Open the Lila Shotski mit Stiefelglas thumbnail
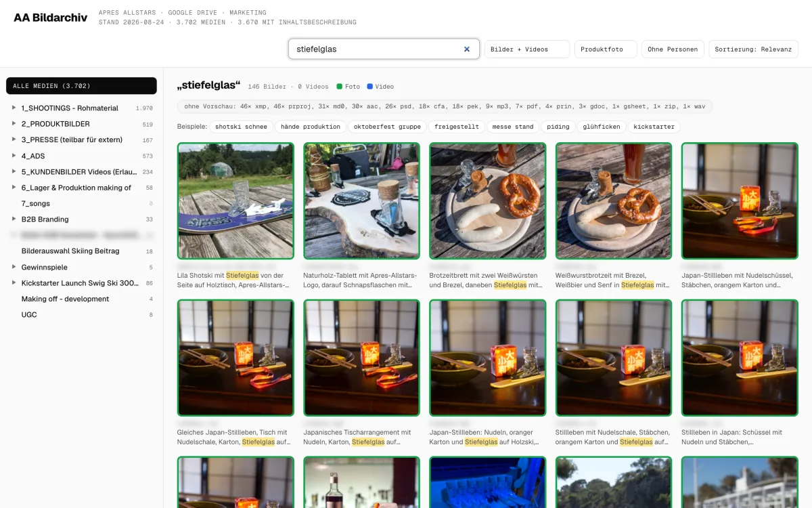 point(235,200)
